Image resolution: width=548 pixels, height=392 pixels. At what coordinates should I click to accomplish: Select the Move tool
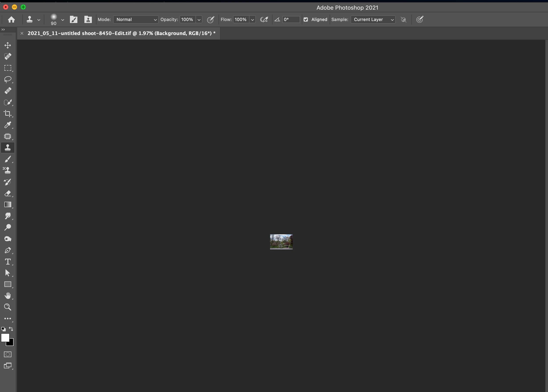(x=8, y=45)
